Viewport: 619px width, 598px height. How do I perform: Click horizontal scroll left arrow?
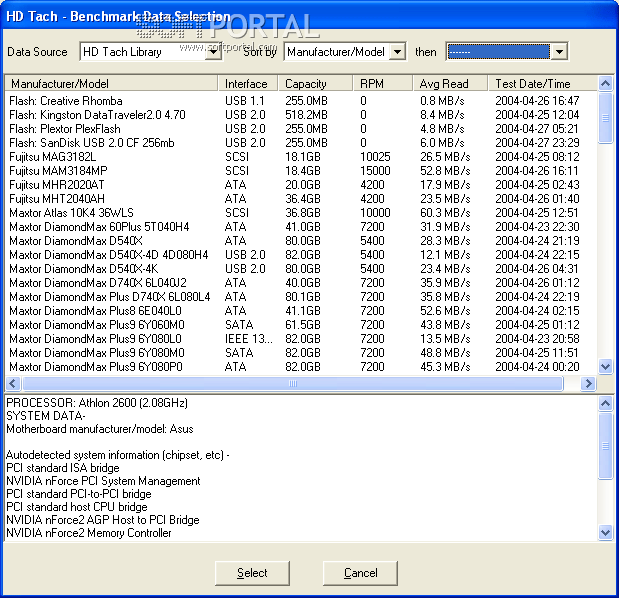[13, 383]
